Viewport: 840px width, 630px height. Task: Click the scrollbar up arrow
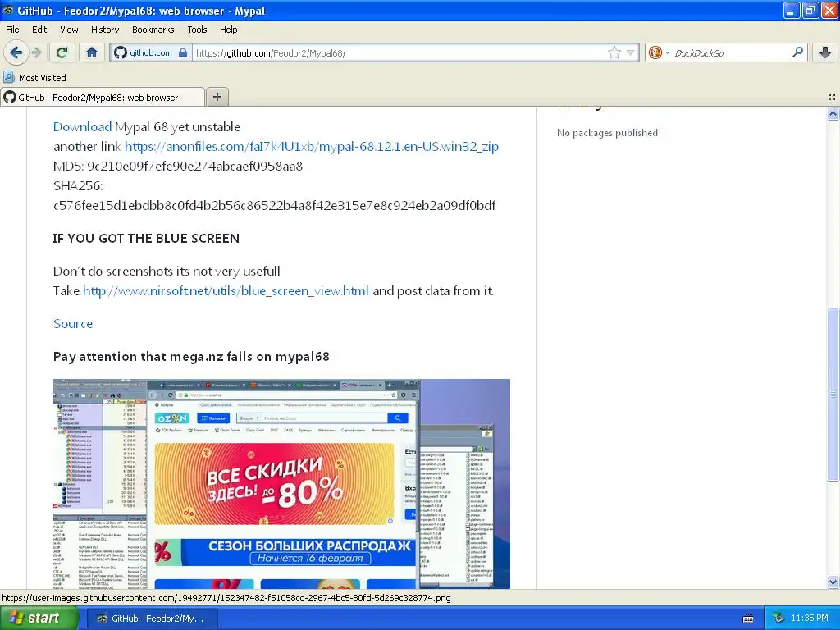[833, 113]
